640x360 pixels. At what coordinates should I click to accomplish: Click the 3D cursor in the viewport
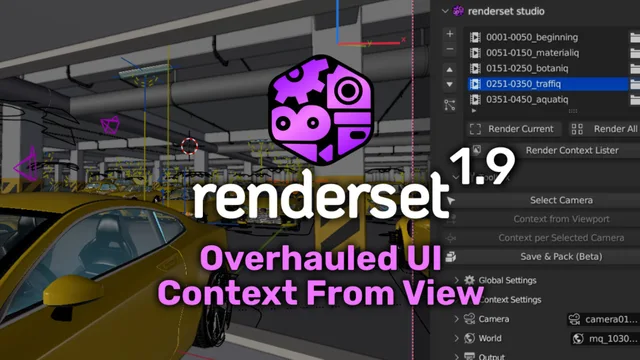(189, 146)
